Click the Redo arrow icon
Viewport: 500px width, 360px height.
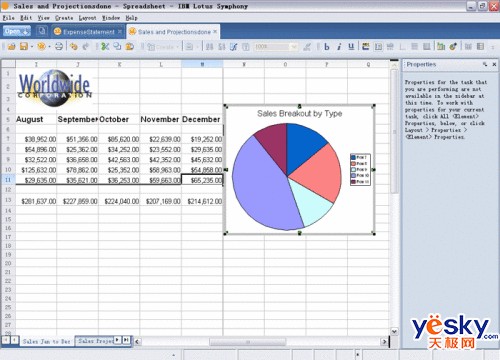86,47
